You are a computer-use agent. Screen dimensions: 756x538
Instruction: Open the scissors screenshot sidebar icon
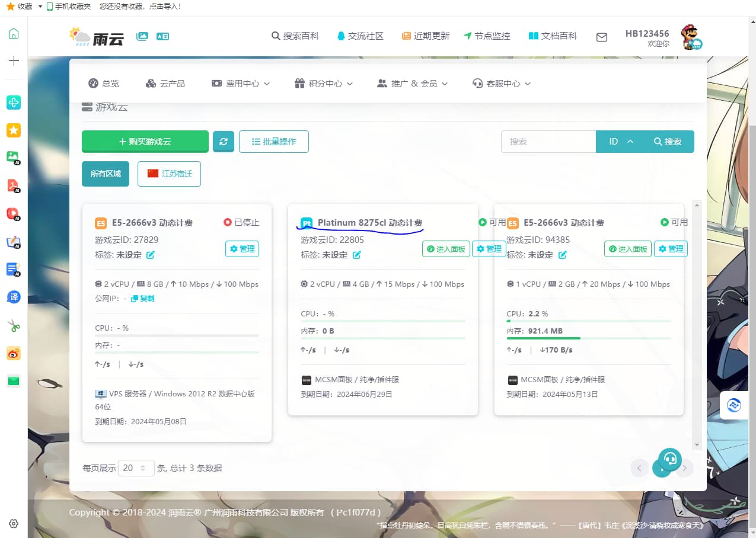pyautogui.click(x=14, y=325)
